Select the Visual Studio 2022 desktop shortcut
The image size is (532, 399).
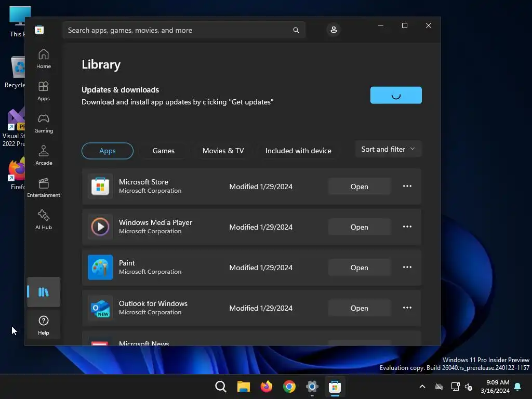tap(14, 127)
